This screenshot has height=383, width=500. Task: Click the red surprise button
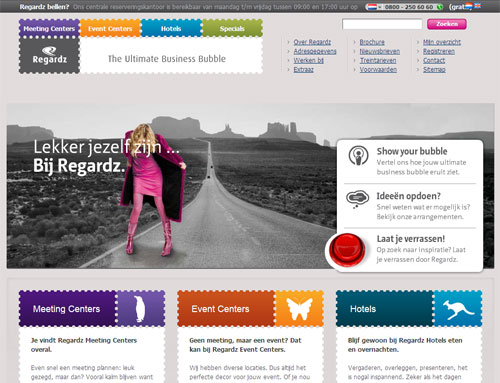pos(347,250)
